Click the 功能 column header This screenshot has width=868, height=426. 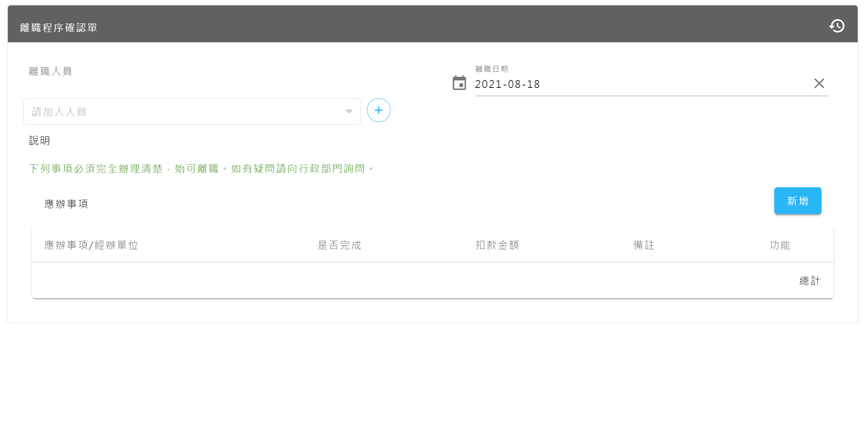click(x=780, y=245)
